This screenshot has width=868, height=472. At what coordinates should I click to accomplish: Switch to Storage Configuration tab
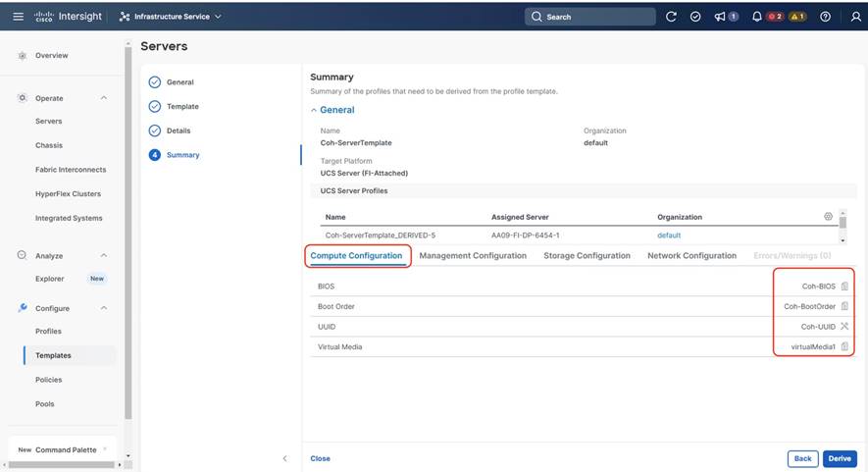pyautogui.click(x=587, y=255)
